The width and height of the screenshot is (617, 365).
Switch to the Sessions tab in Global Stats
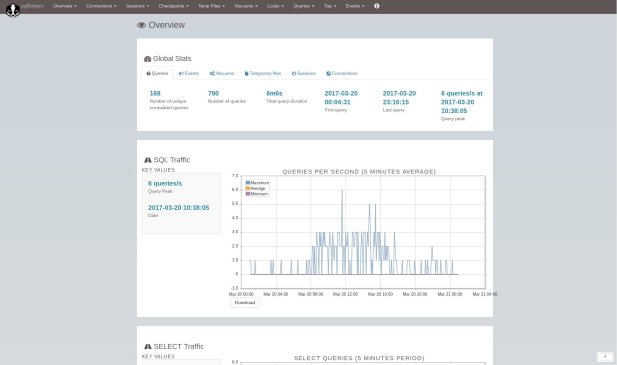[x=303, y=74]
